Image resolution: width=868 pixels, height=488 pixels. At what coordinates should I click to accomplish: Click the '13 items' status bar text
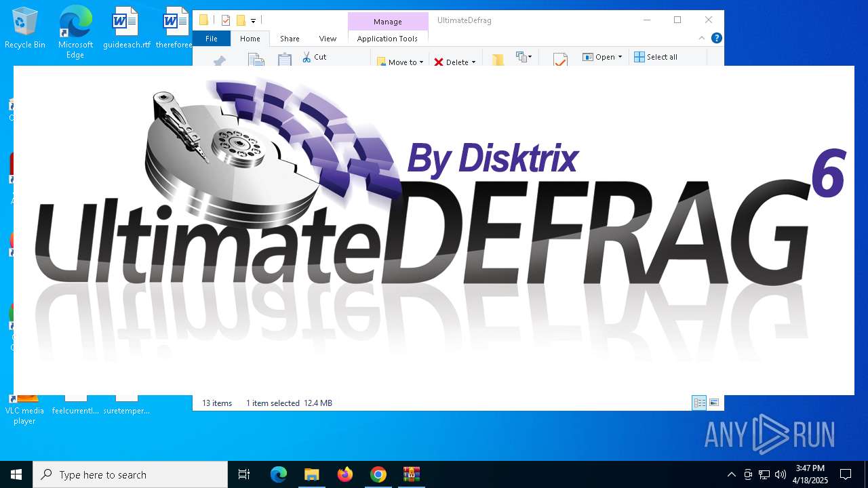pos(217,403)
